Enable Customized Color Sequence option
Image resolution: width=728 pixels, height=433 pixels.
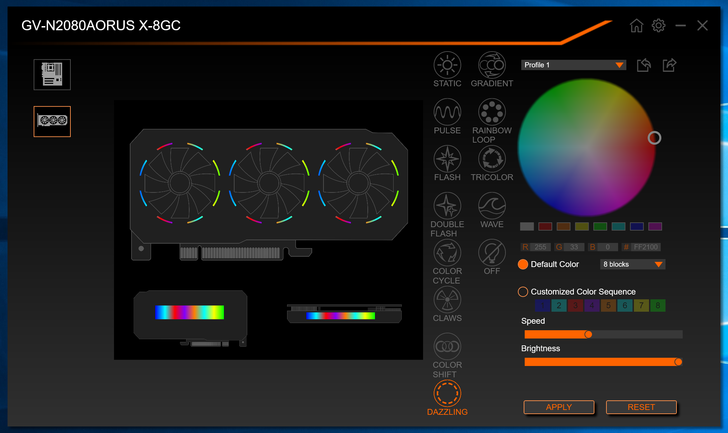coord(523,291)
